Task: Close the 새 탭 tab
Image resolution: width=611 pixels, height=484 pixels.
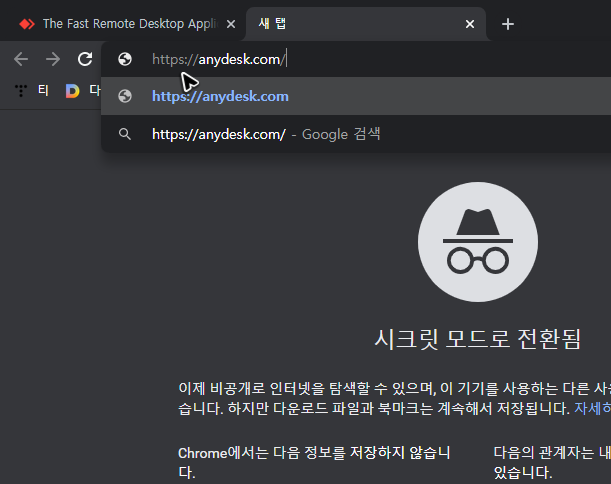Action: tap(470, 24)
